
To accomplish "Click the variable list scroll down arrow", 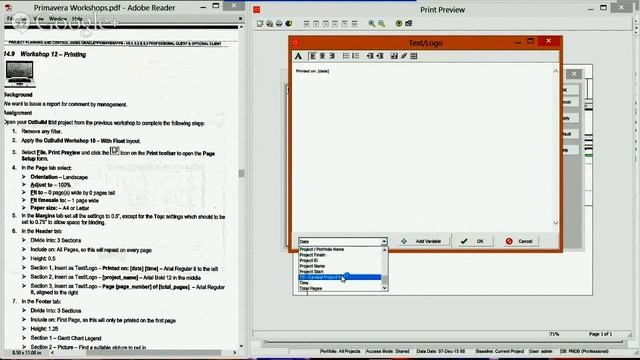I will pyautogui.click(x=384, y=288).
